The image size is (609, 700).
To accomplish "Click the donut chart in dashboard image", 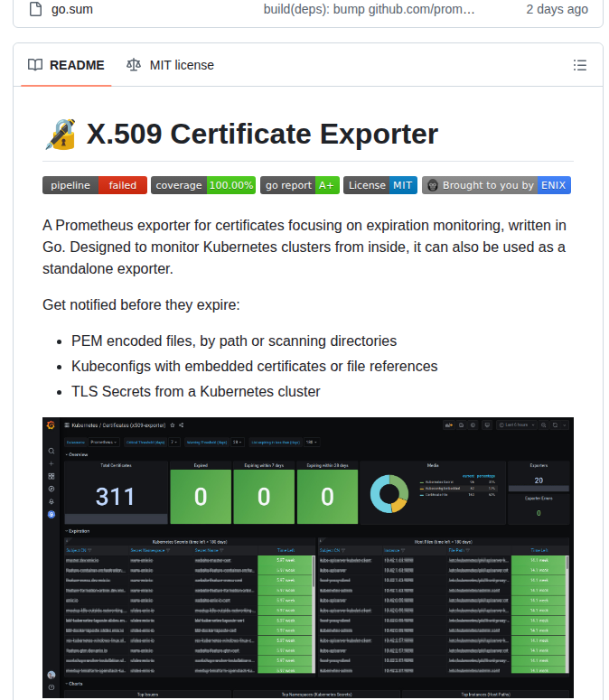I will coord(389,494).
